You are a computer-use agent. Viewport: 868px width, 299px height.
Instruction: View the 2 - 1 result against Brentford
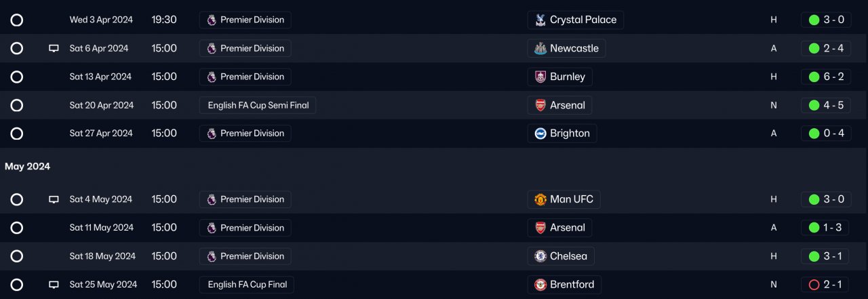point(826,285)
